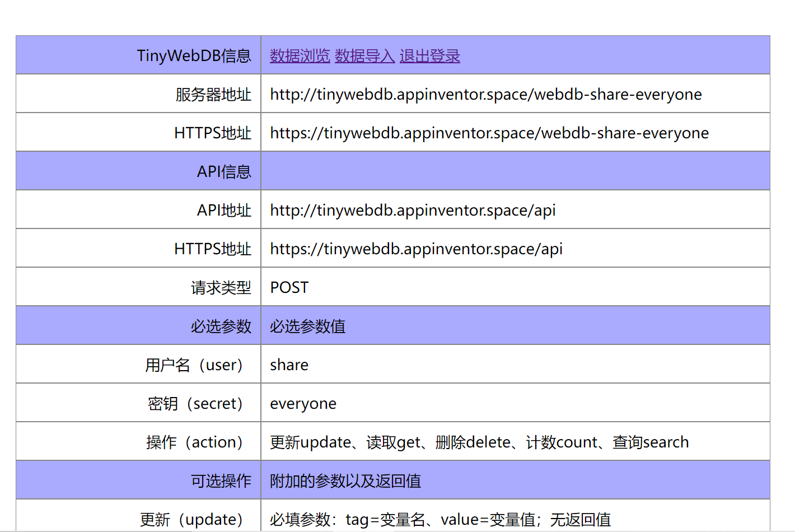Click the 请求类型 label
The width and height of the screenshot is (795, 532).
coord(221,287)
